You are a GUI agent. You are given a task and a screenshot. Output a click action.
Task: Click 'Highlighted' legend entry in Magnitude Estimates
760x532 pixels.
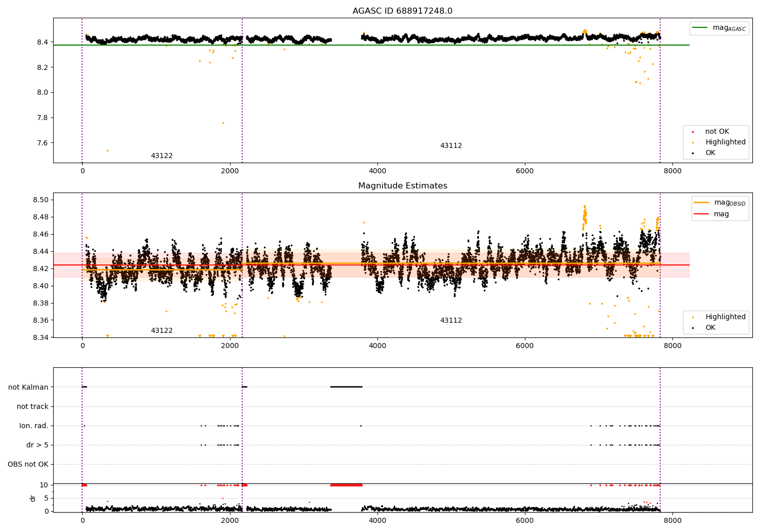coord(725,317)
